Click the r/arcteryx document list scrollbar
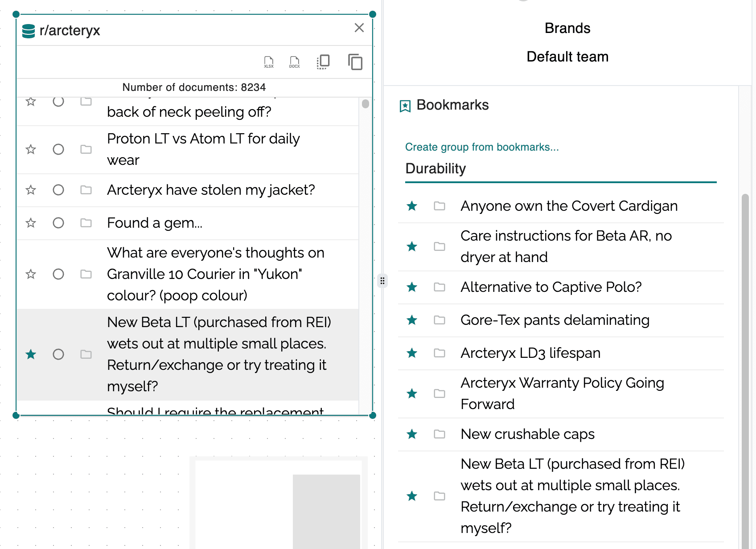 [x=366, y=104]
